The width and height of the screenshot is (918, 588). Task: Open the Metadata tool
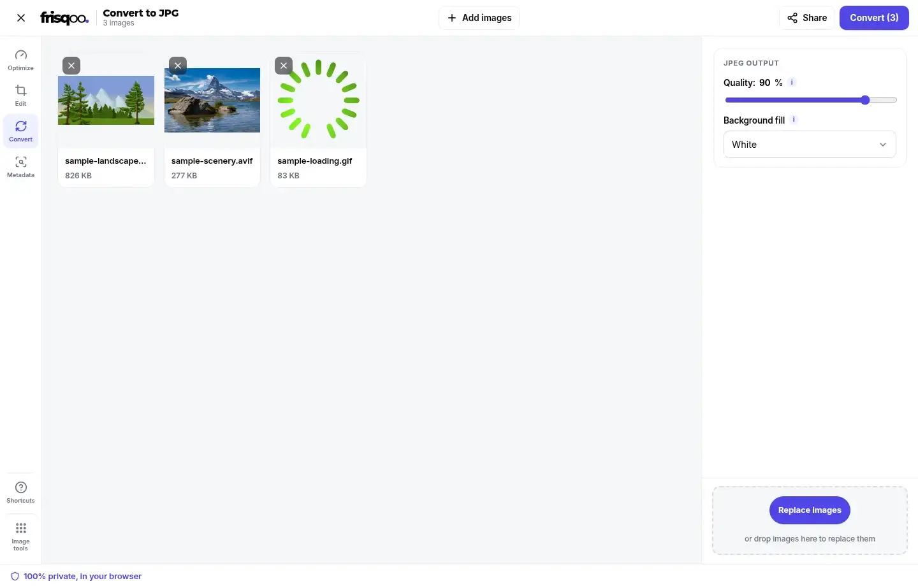(x=21, y=167)
